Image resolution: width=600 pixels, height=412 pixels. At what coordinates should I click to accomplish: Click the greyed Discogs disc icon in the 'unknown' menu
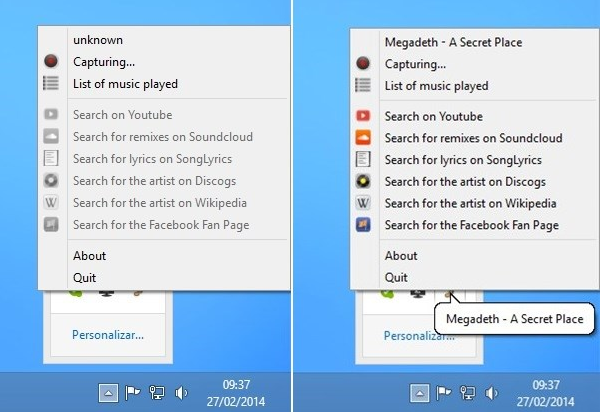[51, 180]
